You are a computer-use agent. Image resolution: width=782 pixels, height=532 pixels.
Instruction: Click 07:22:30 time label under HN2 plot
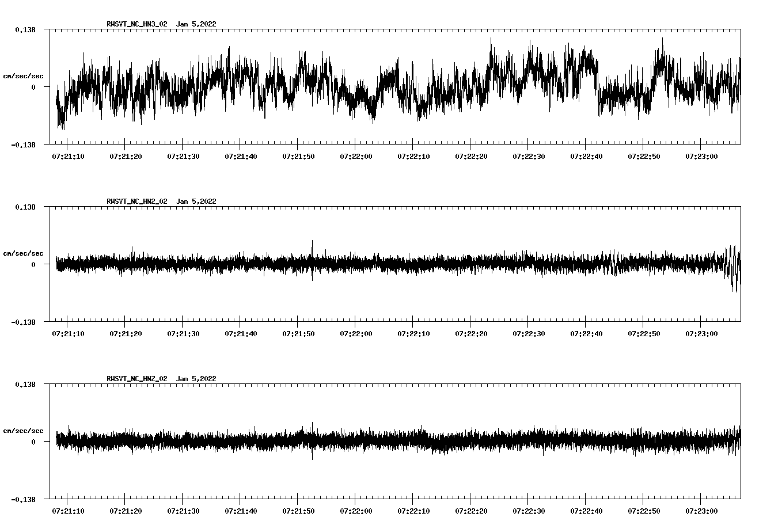[x=529, y=333]
